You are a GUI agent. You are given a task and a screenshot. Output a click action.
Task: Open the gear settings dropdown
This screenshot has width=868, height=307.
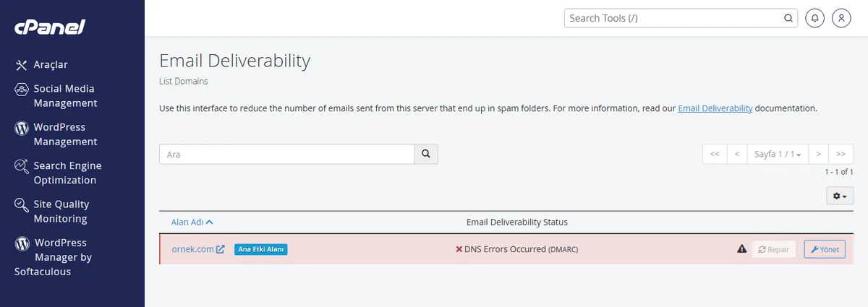point(840,196)
